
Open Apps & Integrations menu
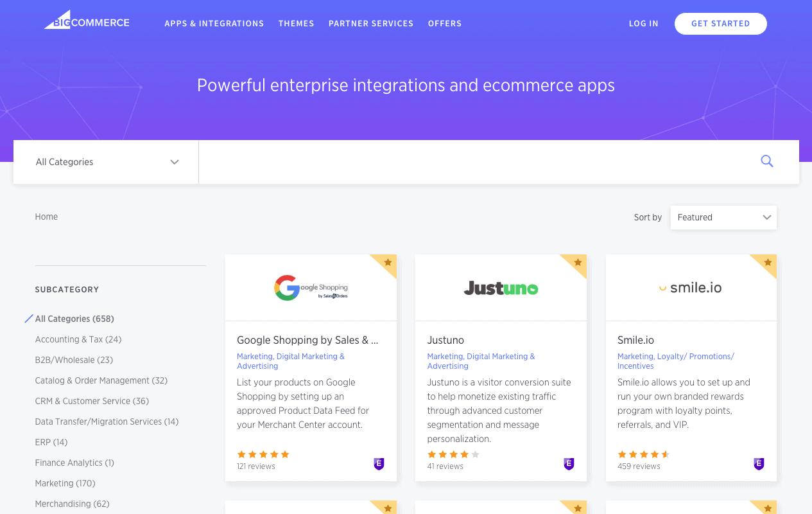214,24
